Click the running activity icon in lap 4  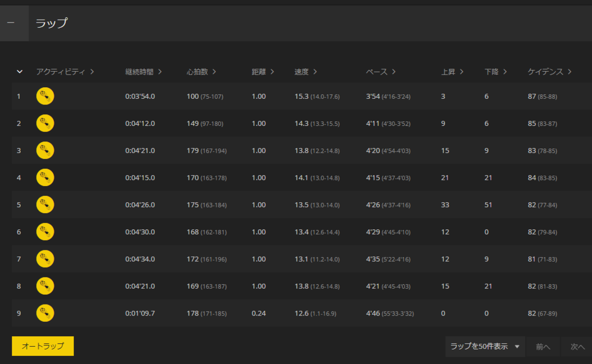[45, 177]
